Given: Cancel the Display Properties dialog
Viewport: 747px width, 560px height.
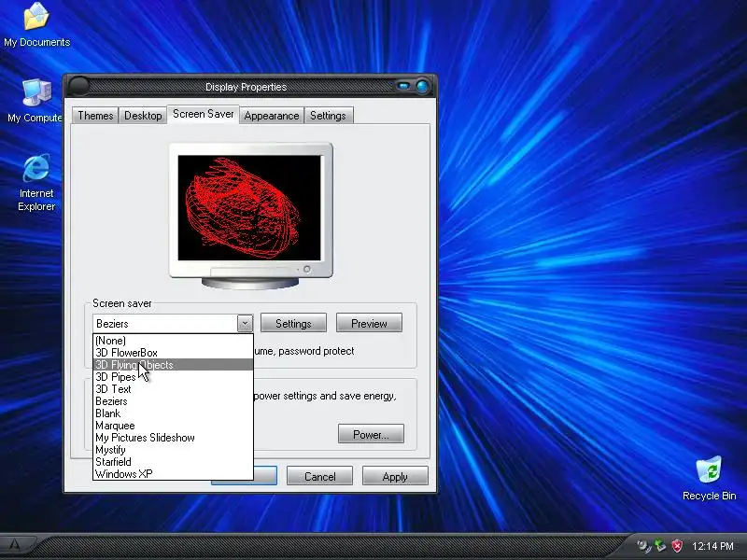Looking at the screenshot, I should point(319,476).
